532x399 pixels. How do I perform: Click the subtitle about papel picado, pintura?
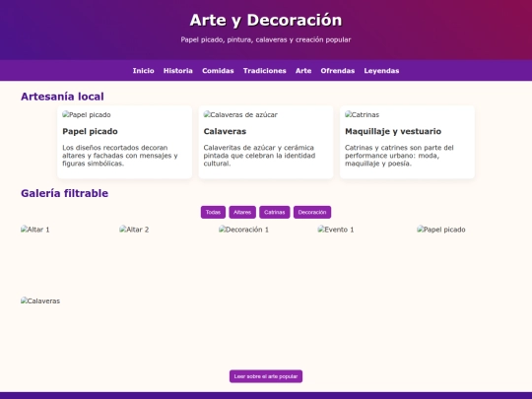(x=266, y=39)
